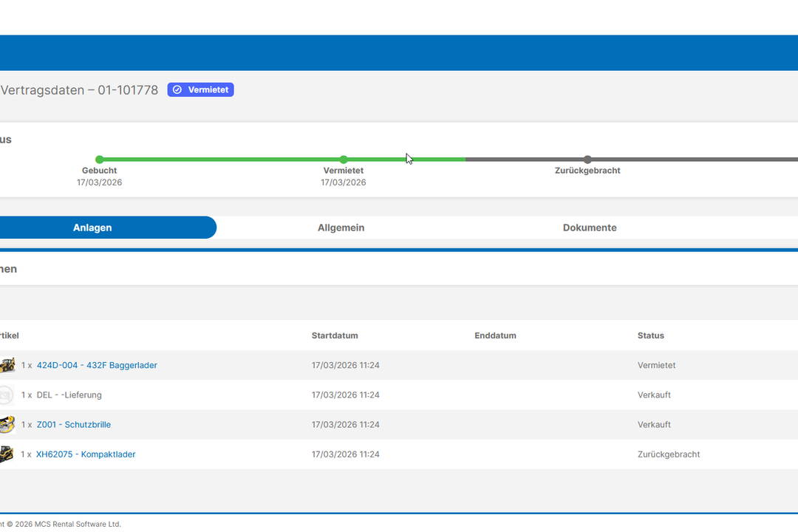Switch to the Dokumente tab
Image resolution: width=798 pixels, height=532 pixels.
click(590, 228)
